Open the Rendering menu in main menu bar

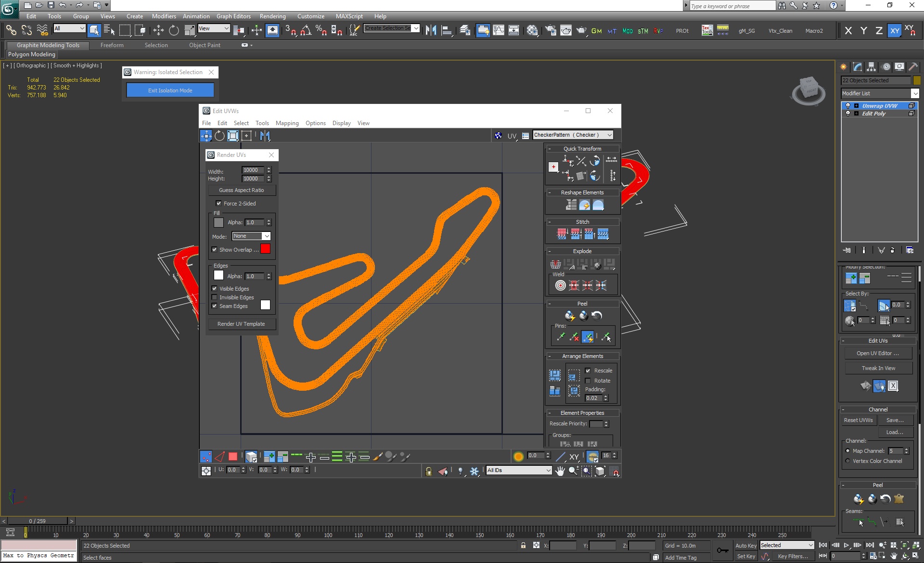point(272,16)
